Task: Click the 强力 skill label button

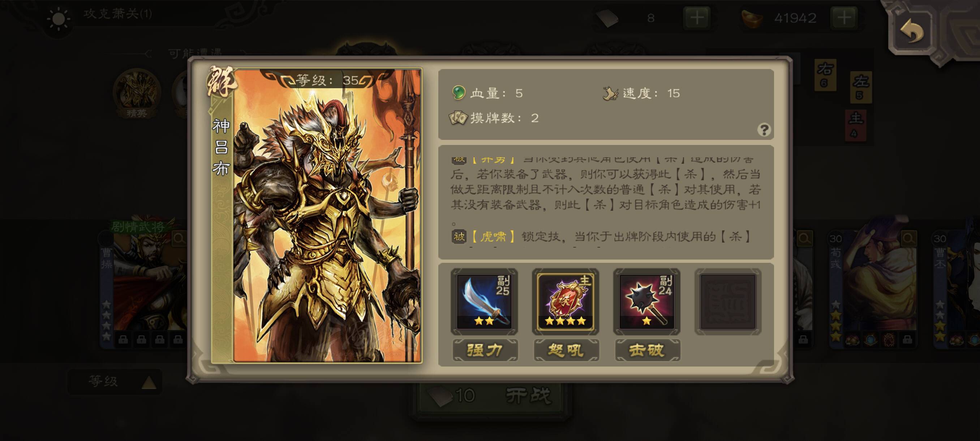Action: [485, 350]
